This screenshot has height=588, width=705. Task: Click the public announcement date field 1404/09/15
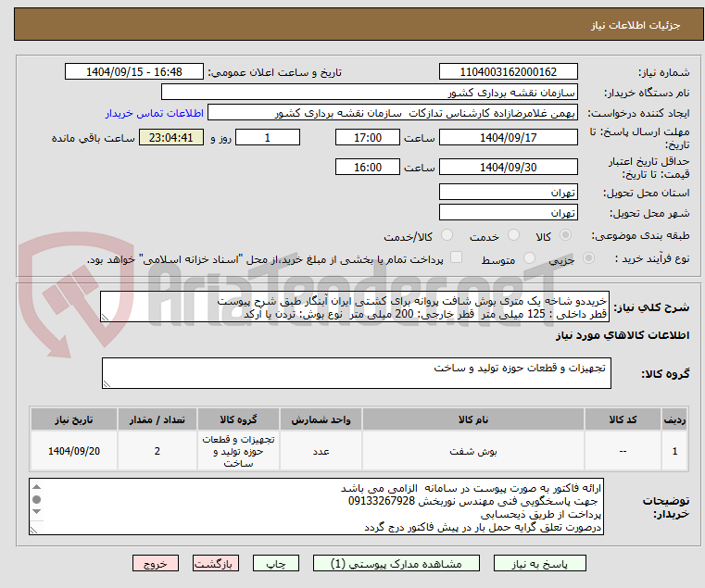click(x=134, y=71)
